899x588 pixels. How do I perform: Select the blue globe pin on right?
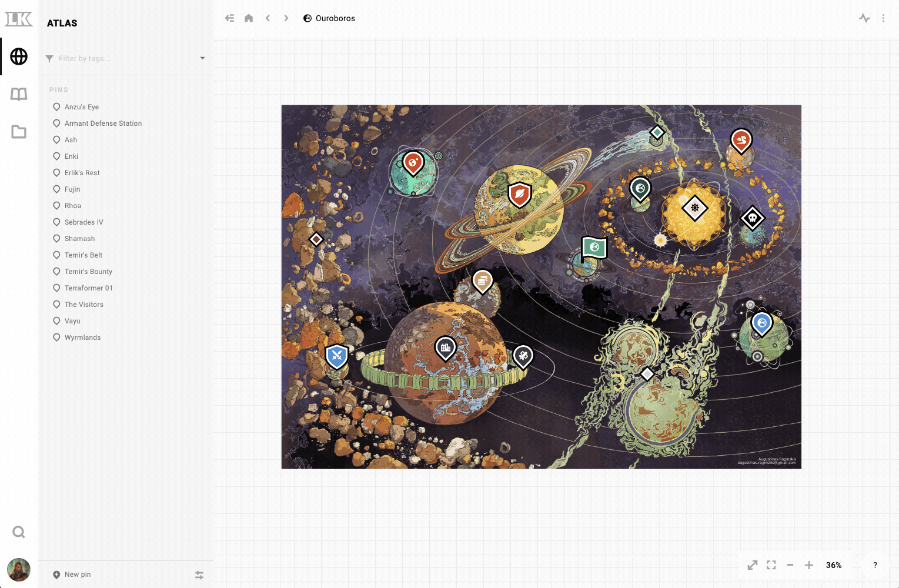[762, 323]
